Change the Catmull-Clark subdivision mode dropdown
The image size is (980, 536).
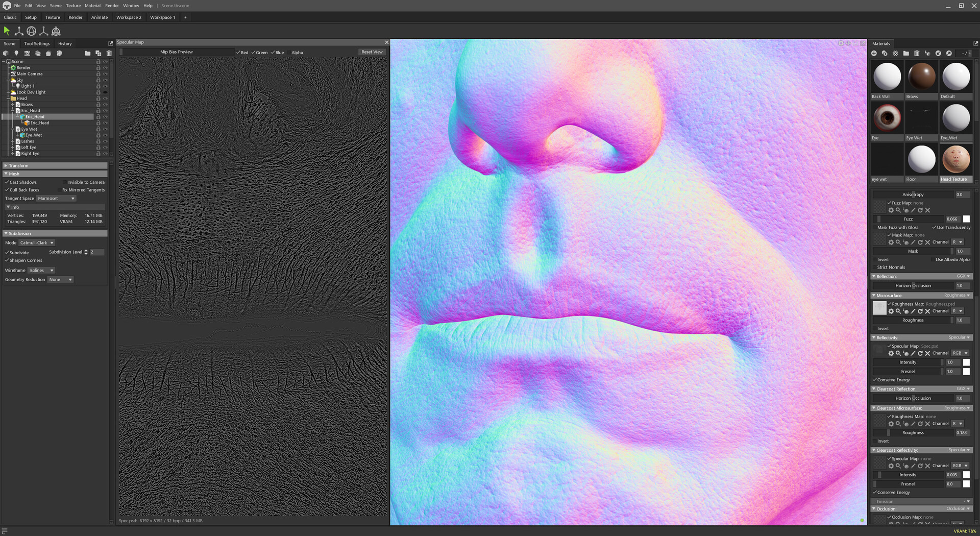click(36, 242)
